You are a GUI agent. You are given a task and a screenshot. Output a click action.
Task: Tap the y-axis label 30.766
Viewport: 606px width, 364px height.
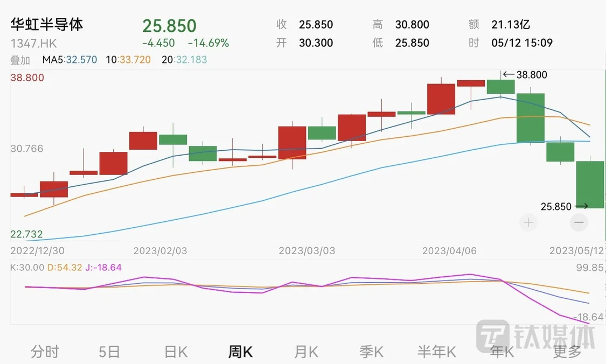pos(27,149)
